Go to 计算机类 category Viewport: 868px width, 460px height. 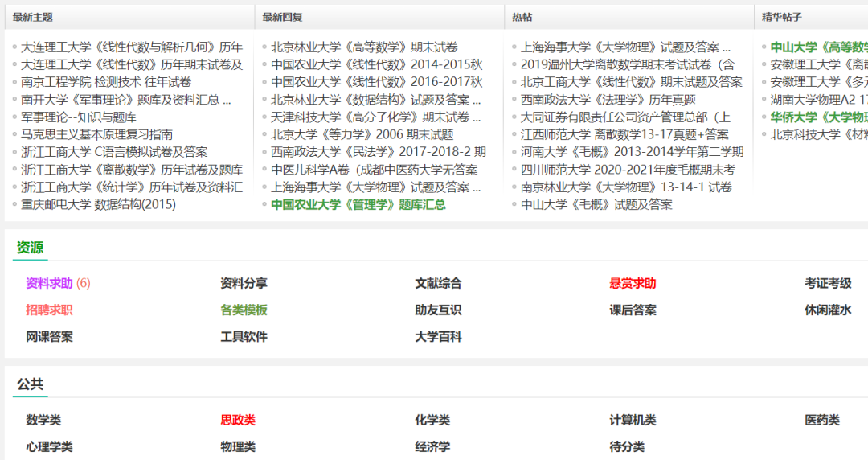click(x=633, y=420)
